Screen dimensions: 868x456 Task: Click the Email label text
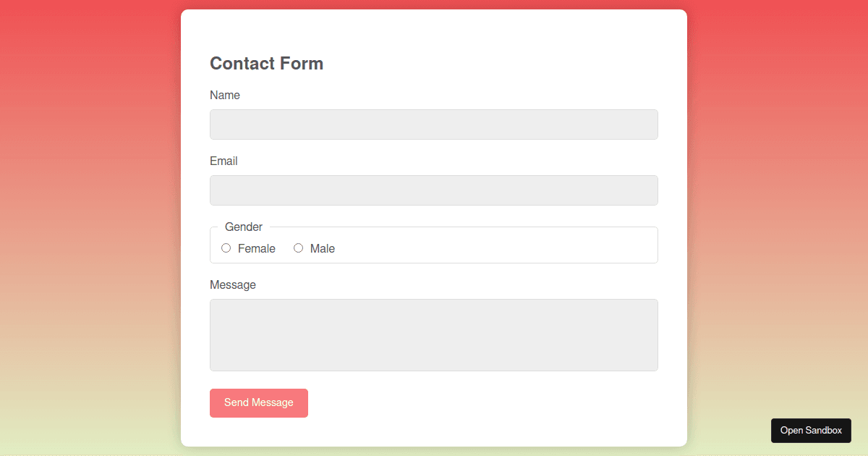(x=224, y=161)
